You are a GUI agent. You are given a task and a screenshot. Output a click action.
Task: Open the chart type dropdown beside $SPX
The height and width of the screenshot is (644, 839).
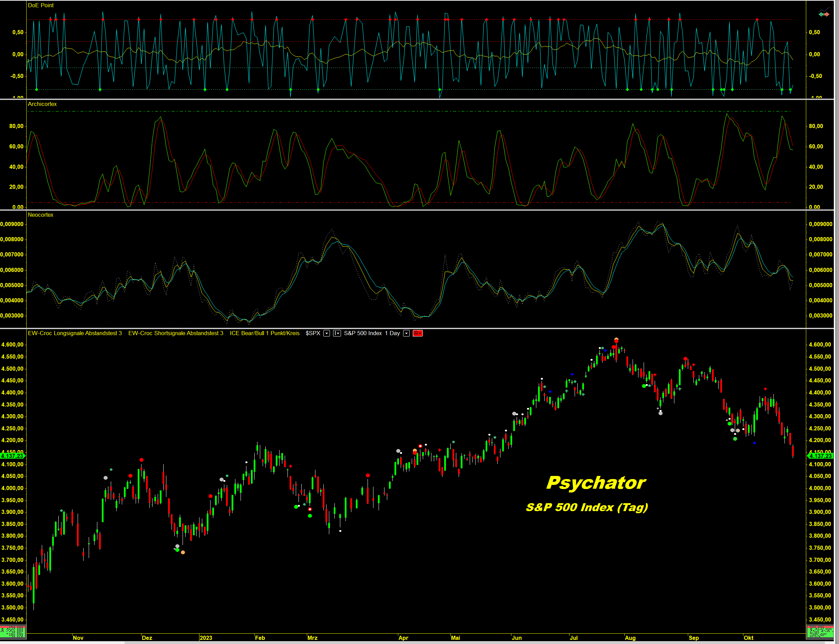click(337, 333)
